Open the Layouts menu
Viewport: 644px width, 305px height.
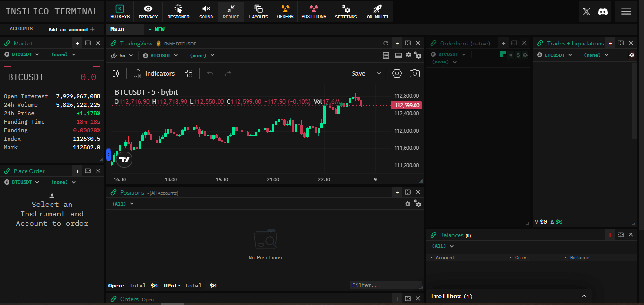coord(259,12)
